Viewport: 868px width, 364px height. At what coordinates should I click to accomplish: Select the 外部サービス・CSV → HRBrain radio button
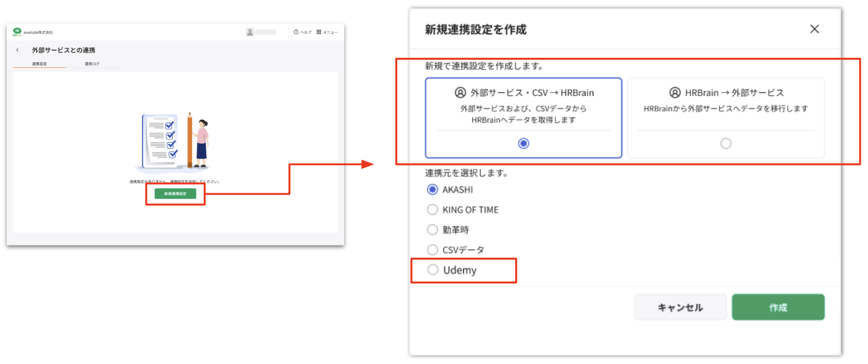(x=523, y=144)
